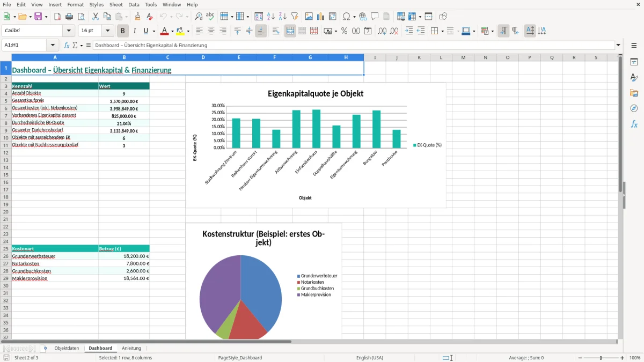The height and width of the screenshot is (362, 644).
Task: Click the Copy icon
Action: click(x=107, y=17)
